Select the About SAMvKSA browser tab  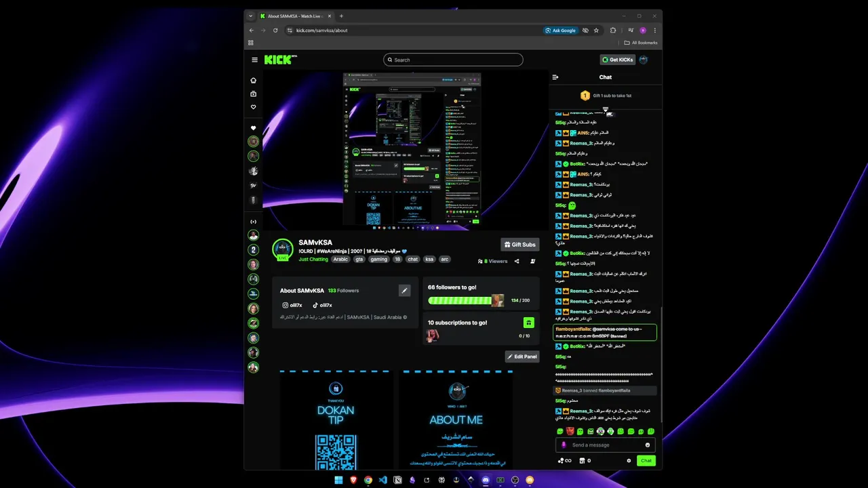click(296, 16)
